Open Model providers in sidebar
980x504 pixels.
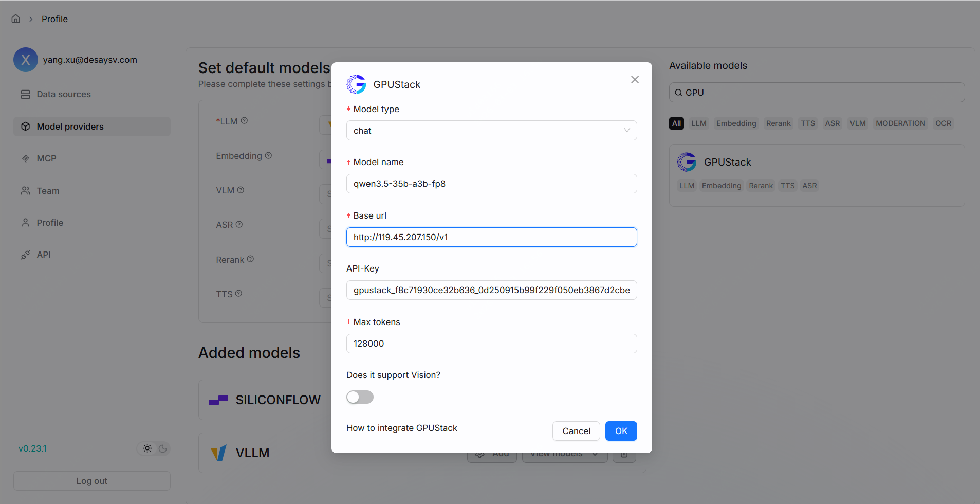coord(92,127)
